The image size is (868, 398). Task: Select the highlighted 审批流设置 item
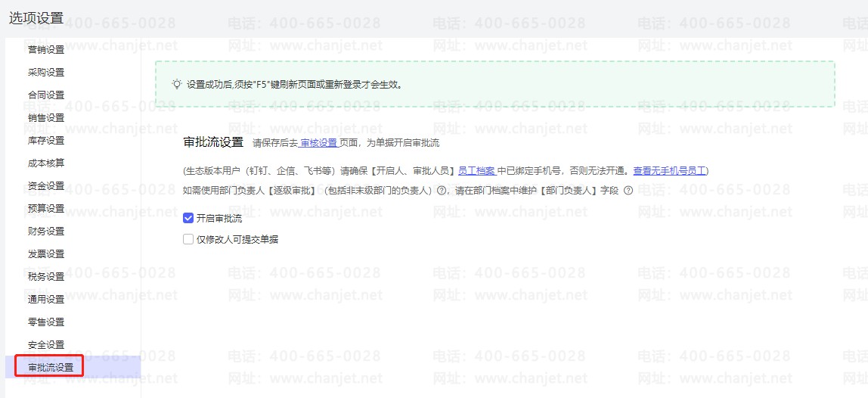(51, 368)
